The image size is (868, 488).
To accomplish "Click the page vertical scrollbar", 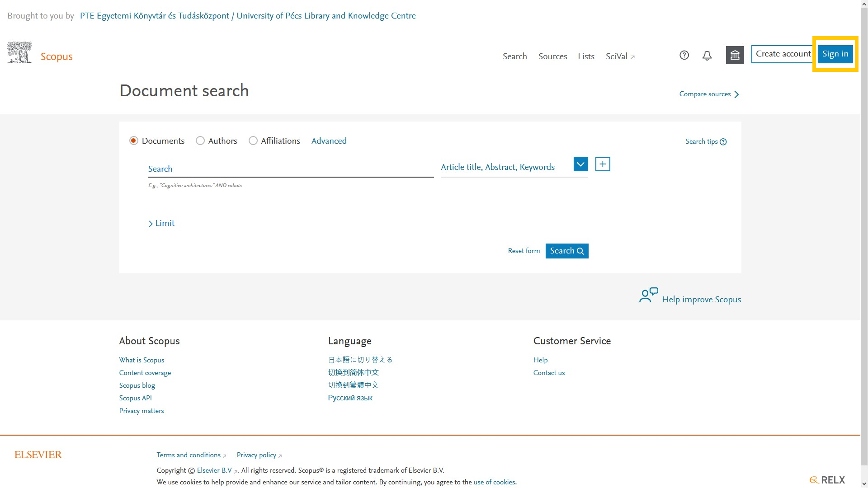I will (x=864, y=237).
